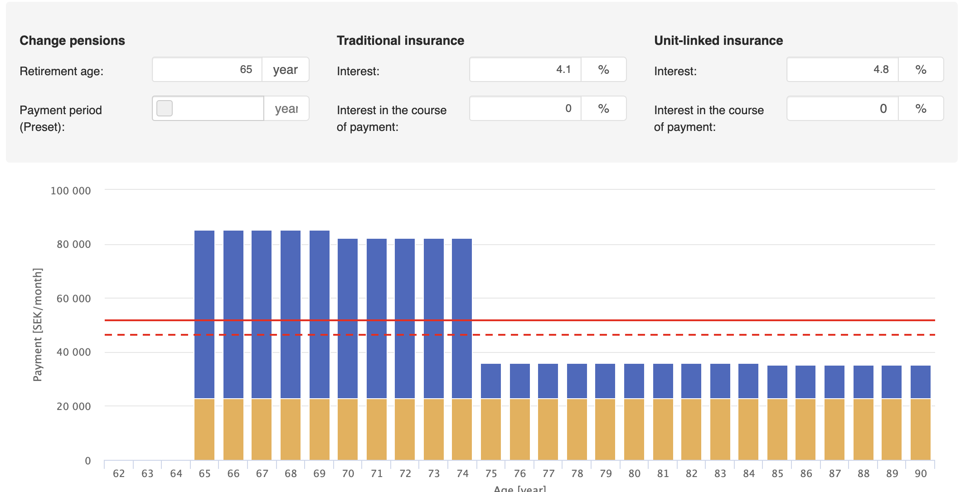
Task: Click Traditional insurance interest in course of payment field
Action: point(525,109)
